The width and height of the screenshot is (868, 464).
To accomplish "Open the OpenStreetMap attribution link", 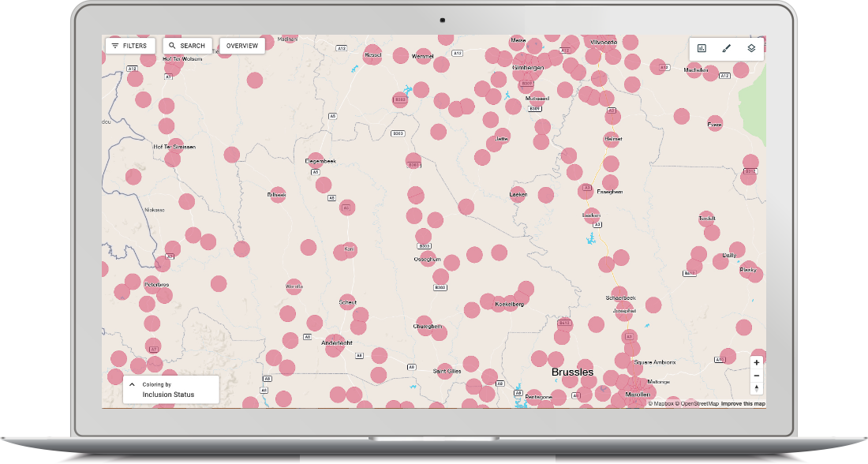I will 697,404.
